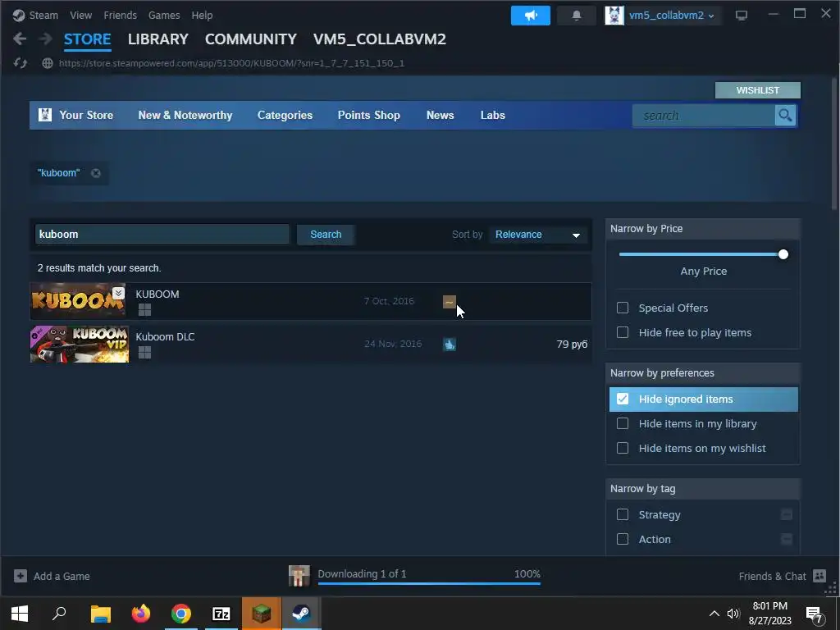Image resolution: width=840 pixels, height=630 pixels.
Task: Exclude the Action tag with its minus button
Action: (x=787, y=539)
